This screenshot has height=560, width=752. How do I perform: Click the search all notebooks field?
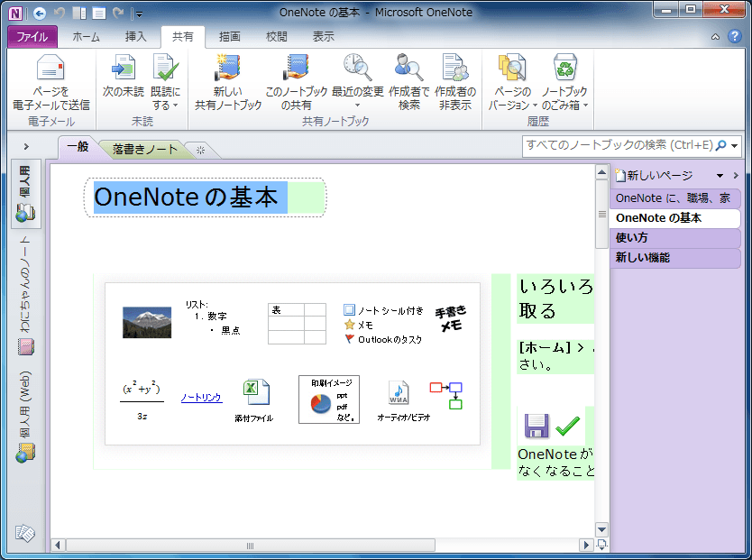tap(619, 145)
